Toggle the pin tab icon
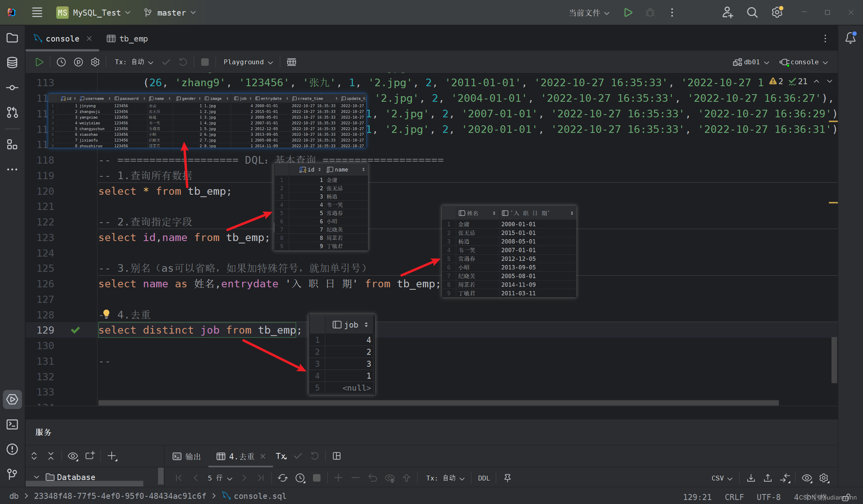863x504 pixels. [x=507, y=478]
